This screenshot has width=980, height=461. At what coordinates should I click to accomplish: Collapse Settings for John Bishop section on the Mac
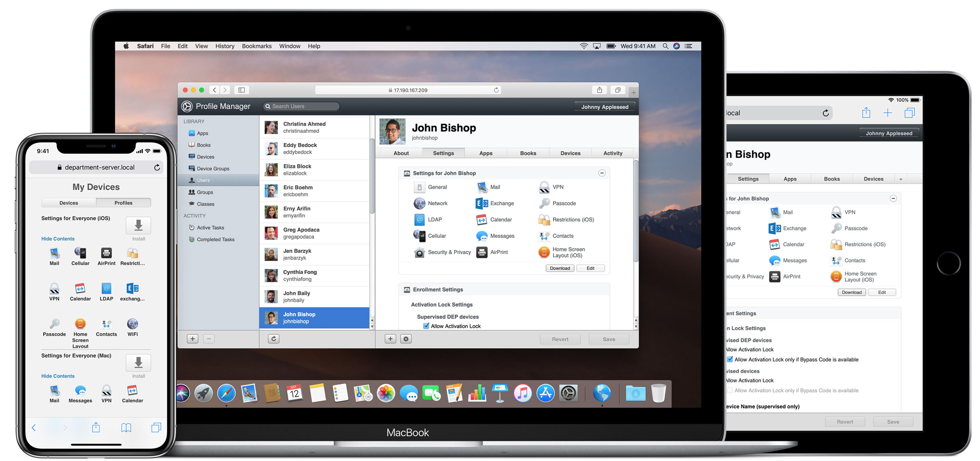point(602,173)
